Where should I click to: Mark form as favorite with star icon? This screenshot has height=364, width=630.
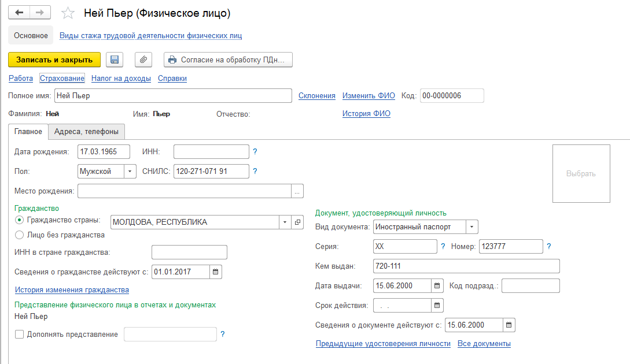68,13
